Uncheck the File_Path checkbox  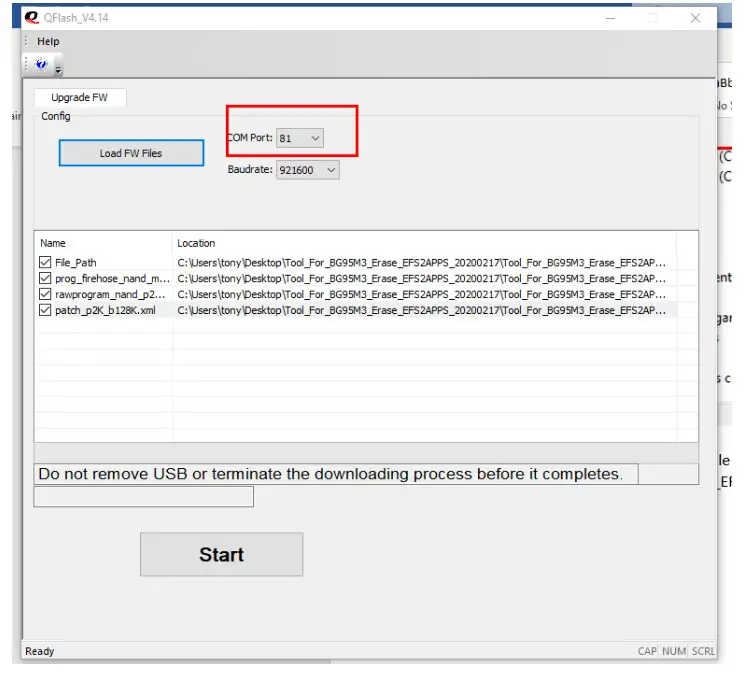click(45, 262)
